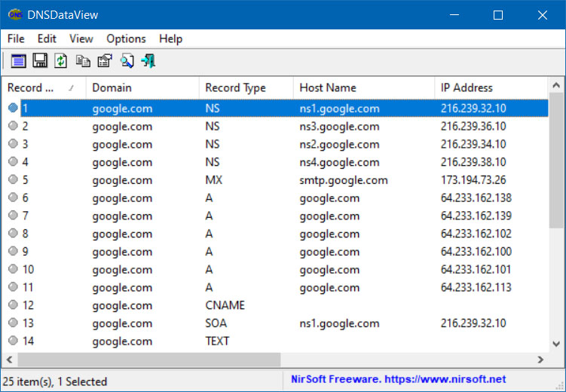
Task: Click the Save floppy disk icon
Action: tap(40, 60)
